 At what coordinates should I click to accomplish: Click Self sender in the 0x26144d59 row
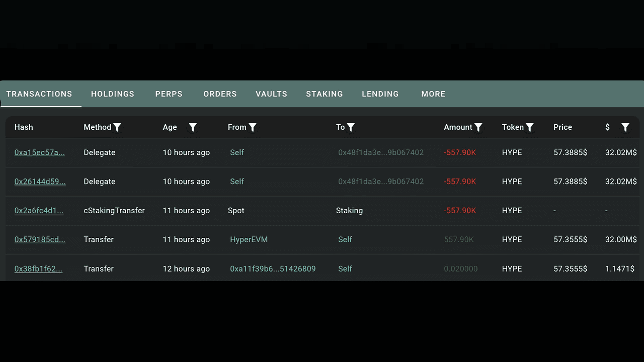point(237,182)
